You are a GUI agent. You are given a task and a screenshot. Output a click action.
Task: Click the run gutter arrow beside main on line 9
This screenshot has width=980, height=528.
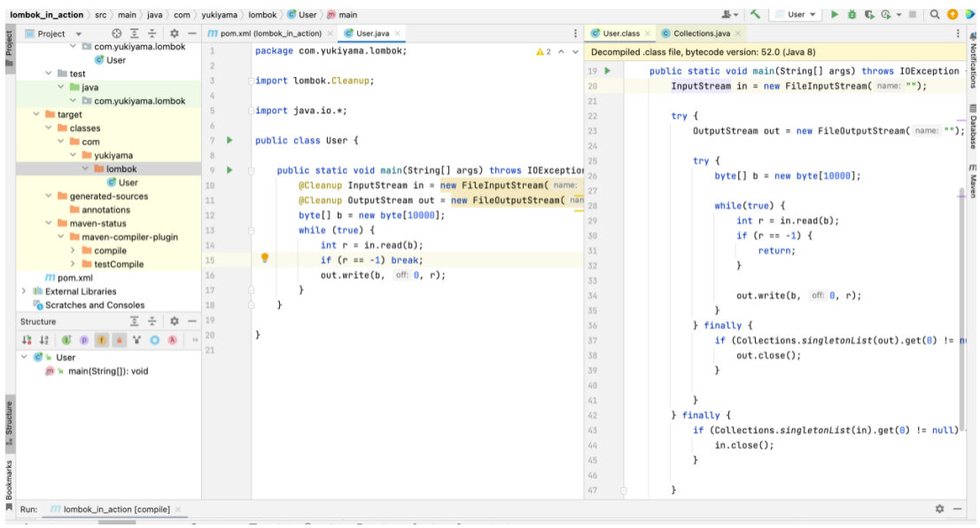point(229,170)
